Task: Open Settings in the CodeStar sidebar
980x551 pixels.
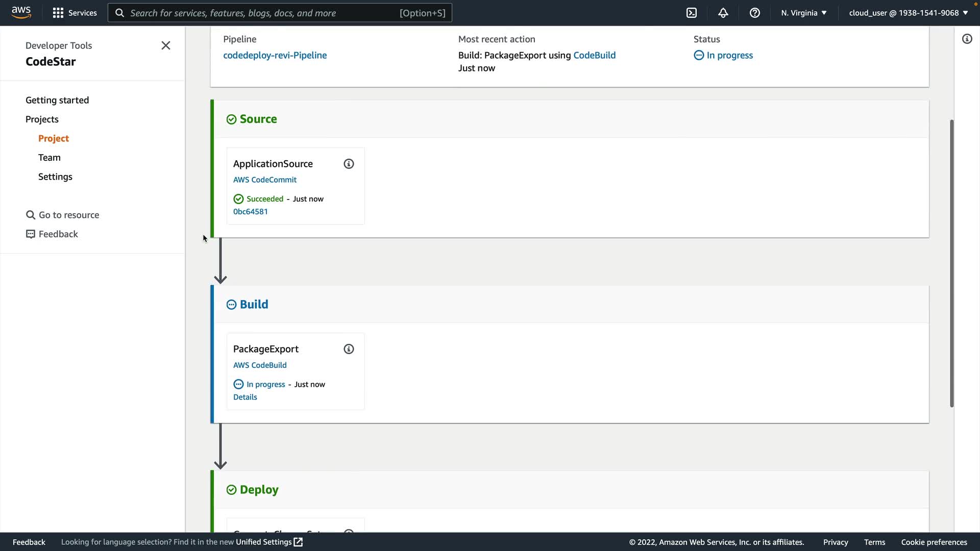Action: tap(55, 177)
